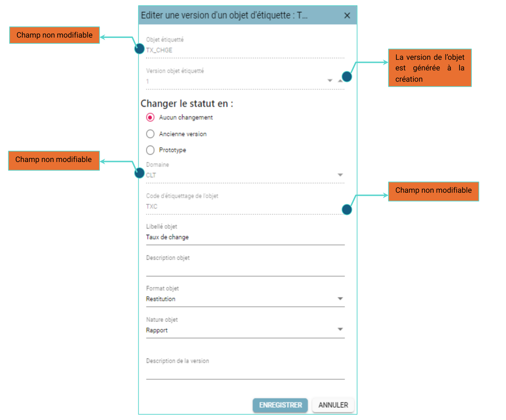506x420 pixels.
Task: Edit the Libellé objet field
Action: (x=245, y=237)
